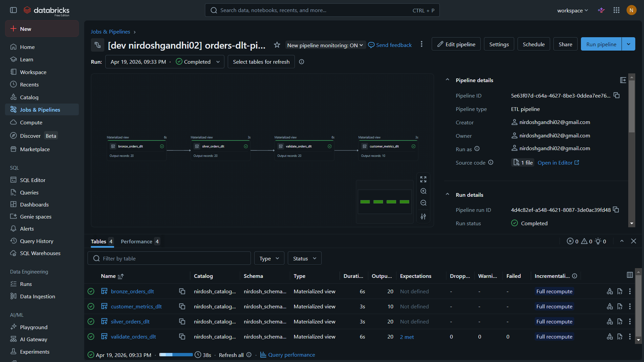The image size is (644, 362).
Task: Toggle the left navigation sidebar
Action: 13,10
